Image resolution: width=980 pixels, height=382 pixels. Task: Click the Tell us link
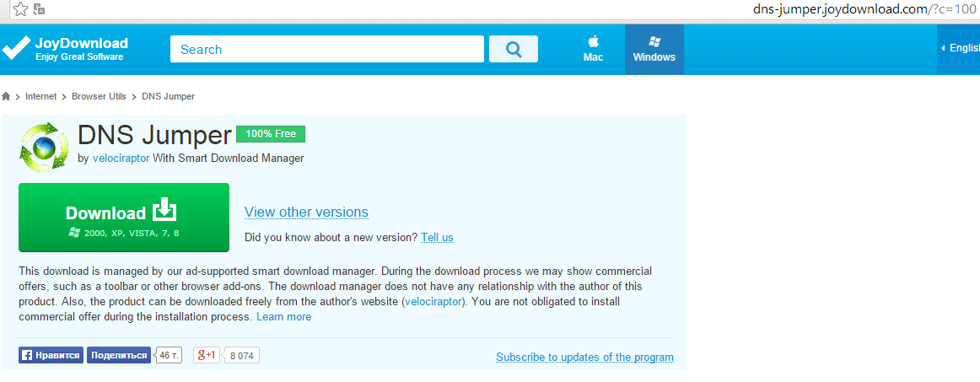click(x=437, y=238)
